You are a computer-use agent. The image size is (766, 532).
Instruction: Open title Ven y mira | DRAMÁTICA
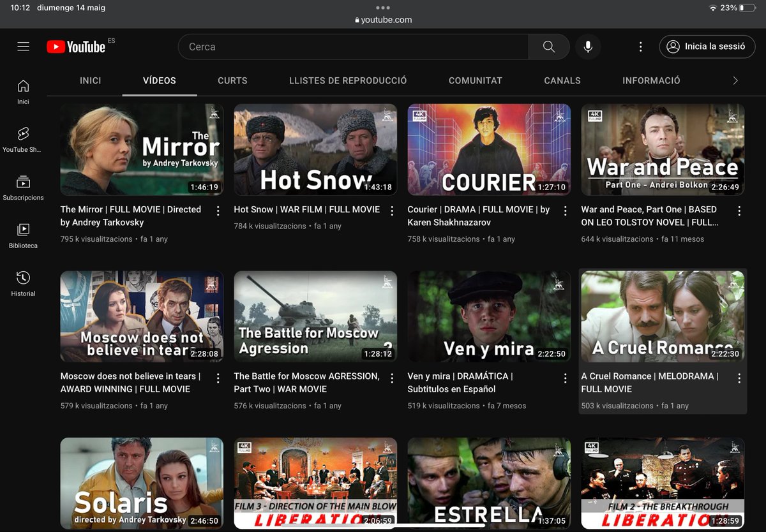tap(460, 383)
